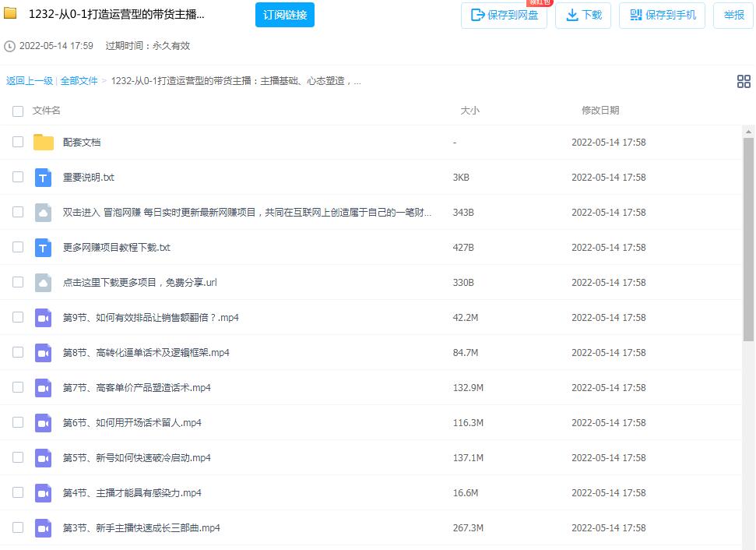Click the 132.9M size value

click(x=468, y=388)
